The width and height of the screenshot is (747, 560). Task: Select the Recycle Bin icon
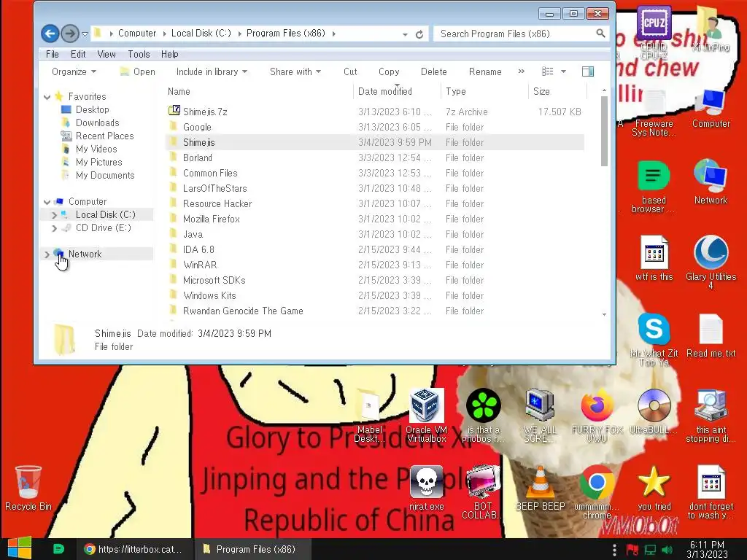point(28,488)
